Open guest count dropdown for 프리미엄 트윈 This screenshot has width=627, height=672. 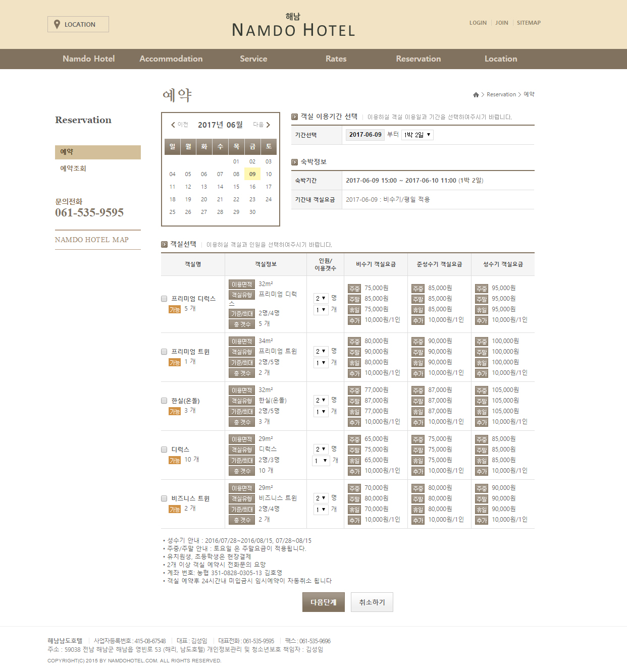pyautogui.click(x=321, y=351)
